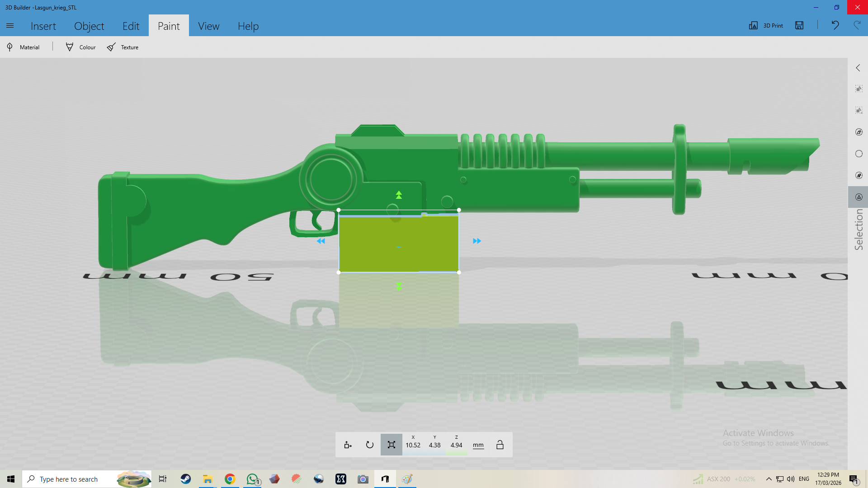Click the Redo arrow icon
868x488 pixels.
click(857, 26)
